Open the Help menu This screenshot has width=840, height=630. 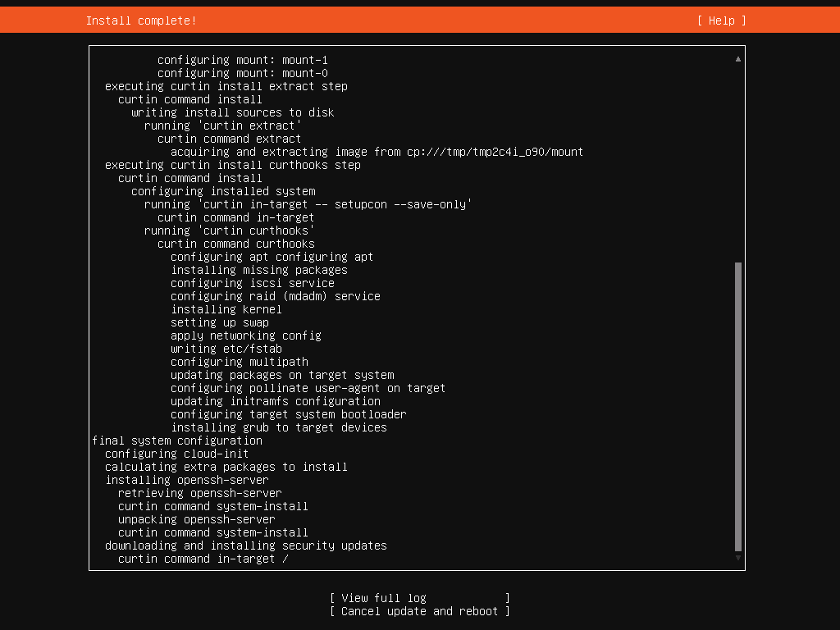tap(721, 21)
